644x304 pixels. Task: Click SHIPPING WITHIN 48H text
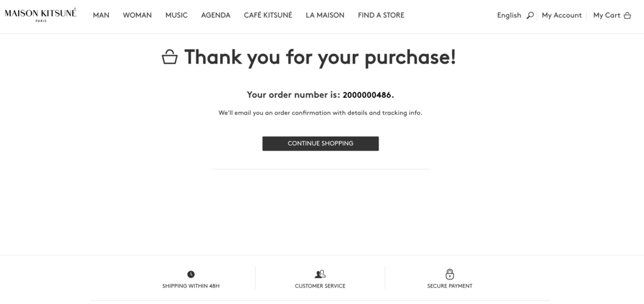pos(191,286)
